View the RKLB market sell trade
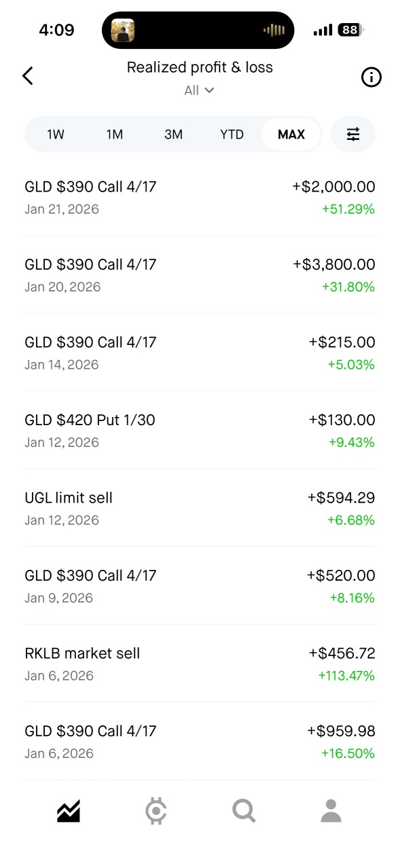 point(200,664)
